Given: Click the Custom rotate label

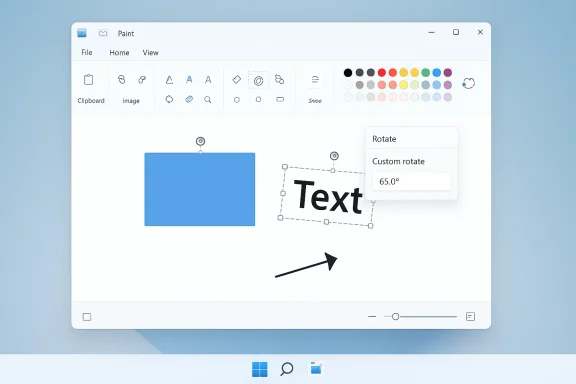Looking at the screenshot, I should pos(398,161).
